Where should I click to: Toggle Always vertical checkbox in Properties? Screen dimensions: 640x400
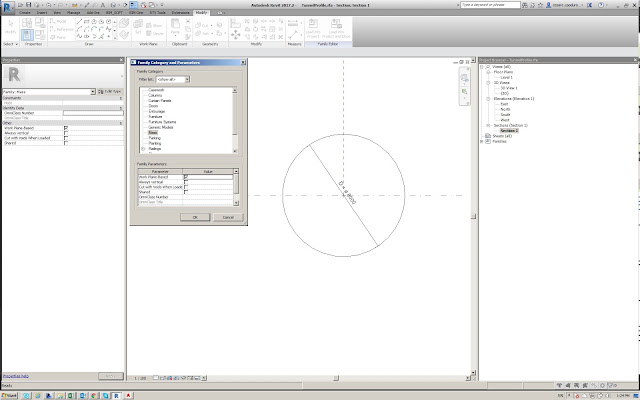pyautogui.click(x=66, y=133)
